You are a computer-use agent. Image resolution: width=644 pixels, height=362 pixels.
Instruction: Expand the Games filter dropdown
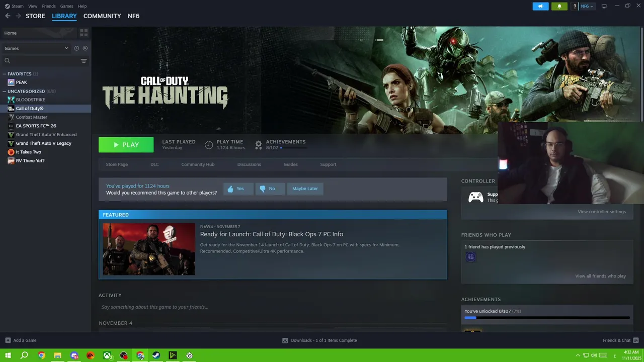click(x=36, y=48)
